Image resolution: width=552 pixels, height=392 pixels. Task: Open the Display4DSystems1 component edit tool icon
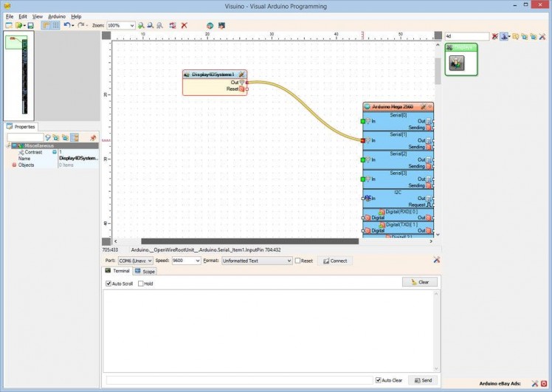[241, 75]
